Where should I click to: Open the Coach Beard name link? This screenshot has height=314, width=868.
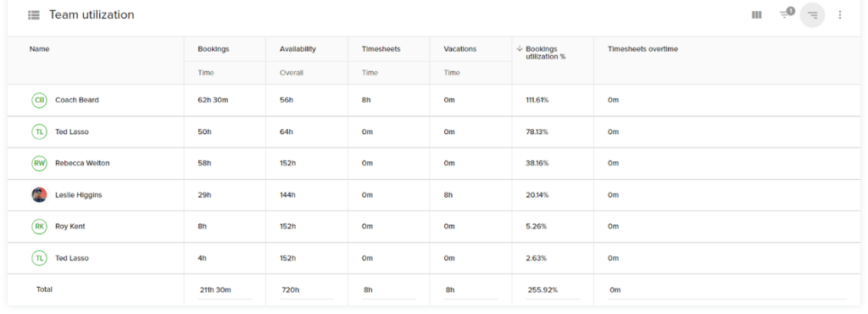point(77,100)
